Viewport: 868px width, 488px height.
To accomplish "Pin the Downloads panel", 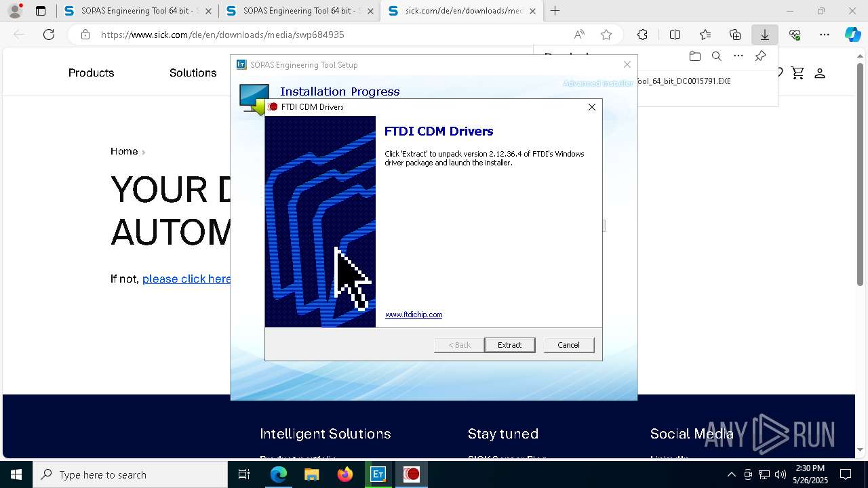I will coord(761,56).
